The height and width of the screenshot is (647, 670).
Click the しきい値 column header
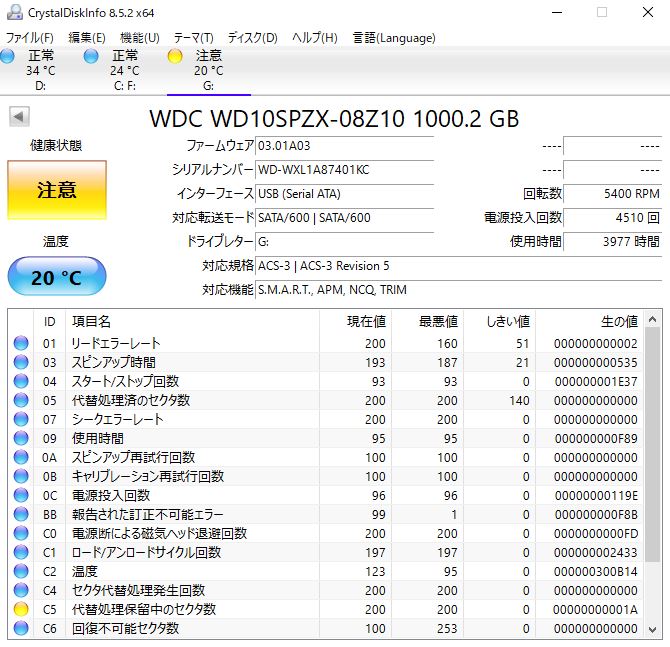coord(500,321)
